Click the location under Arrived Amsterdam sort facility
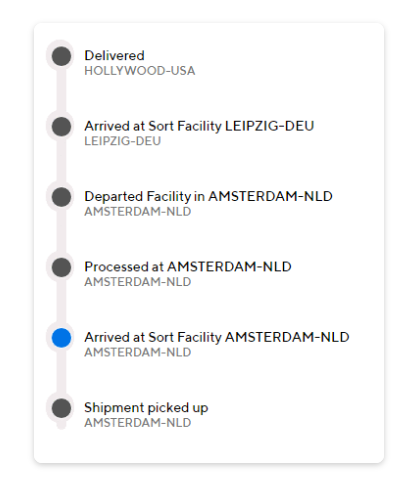This screenshot has height=499, width=420. (x=138, y=352)
